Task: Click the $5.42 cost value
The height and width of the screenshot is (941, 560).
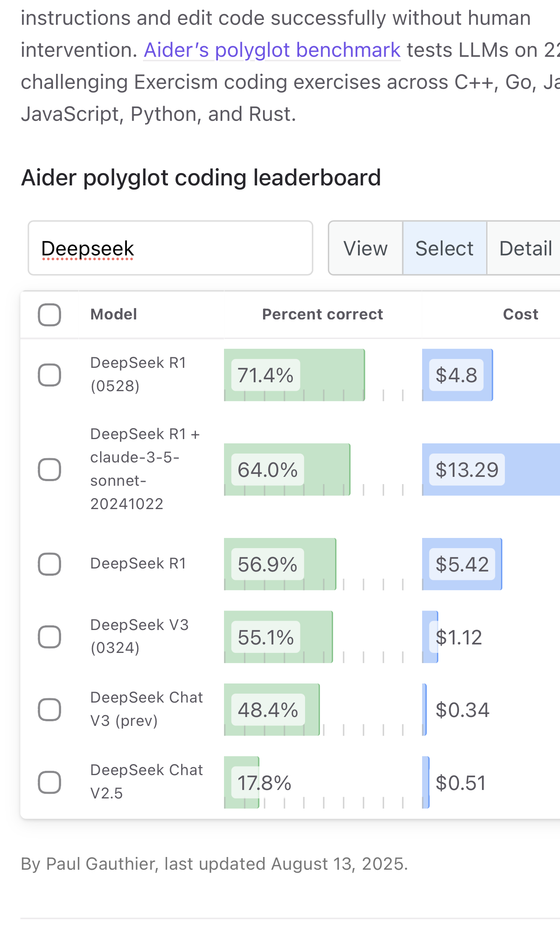Action: coord(462,564)
